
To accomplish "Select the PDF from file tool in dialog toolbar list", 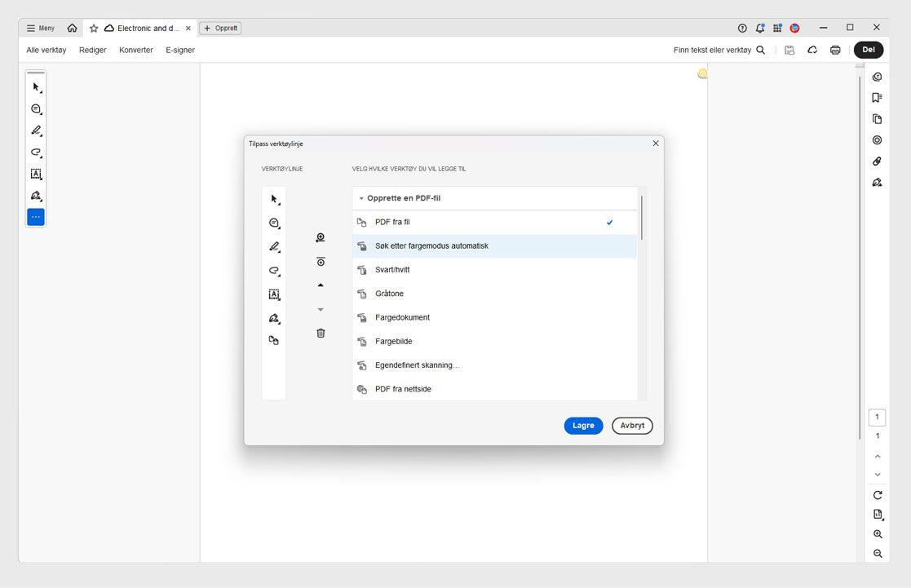I will (x=274, y=340).
